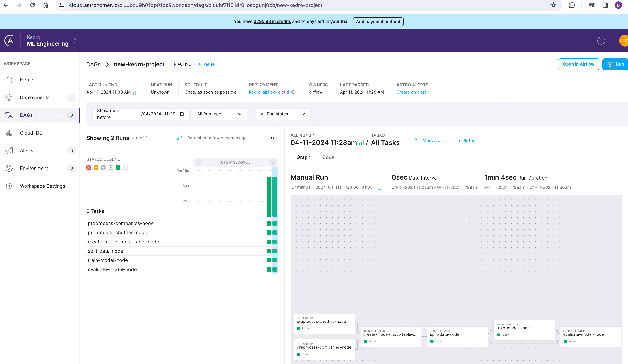Open the All Run states dropdown
Screen dimensions: 628x364
[x=283, y=114]
